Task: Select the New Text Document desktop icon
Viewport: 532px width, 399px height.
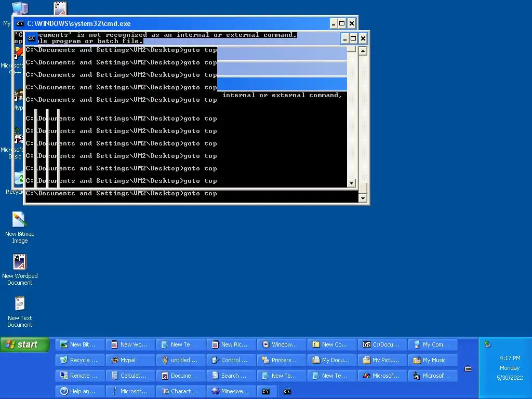Action: click(19, 312)
